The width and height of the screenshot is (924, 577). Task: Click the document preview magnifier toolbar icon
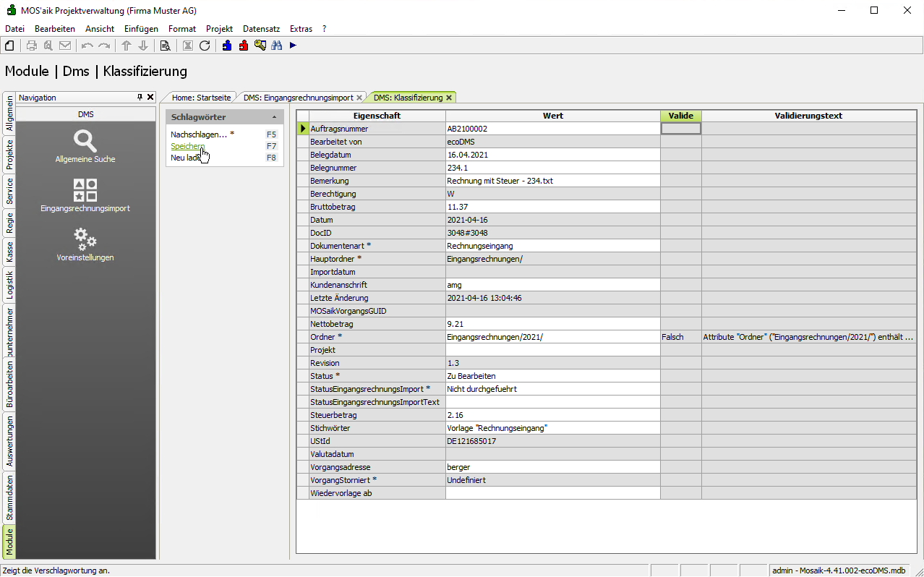(x=165, y=46)
